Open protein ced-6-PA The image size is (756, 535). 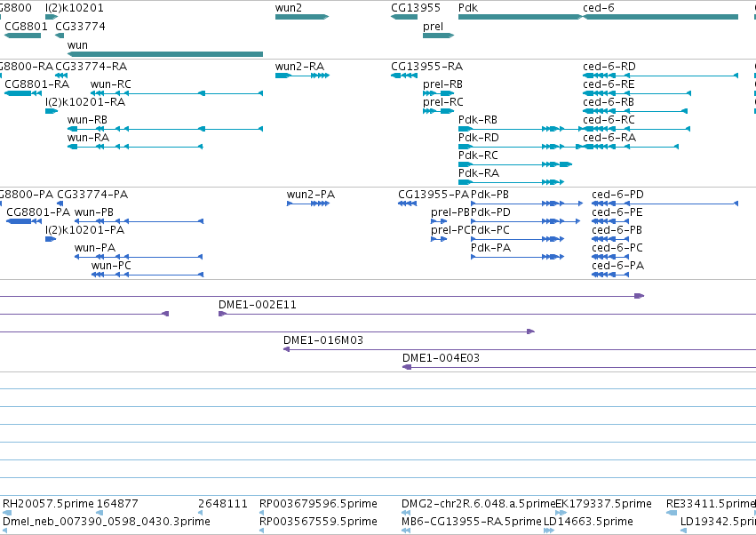pos(618,266)
